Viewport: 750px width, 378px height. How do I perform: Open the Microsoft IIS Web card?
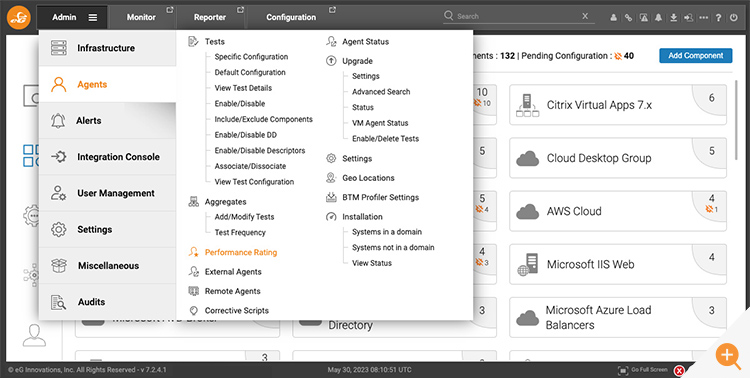tap(618, 264)
